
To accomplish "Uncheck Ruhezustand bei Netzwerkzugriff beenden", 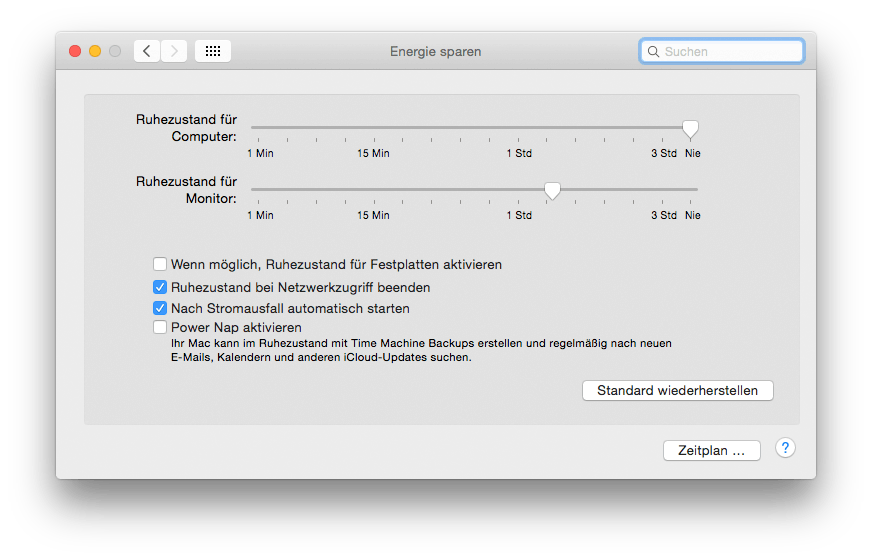I will coord(160,287).
